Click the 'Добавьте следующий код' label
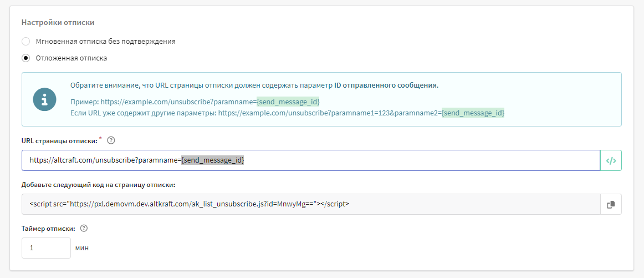The image size is (644, 278). pyautogui.click(x=98, y=185)
